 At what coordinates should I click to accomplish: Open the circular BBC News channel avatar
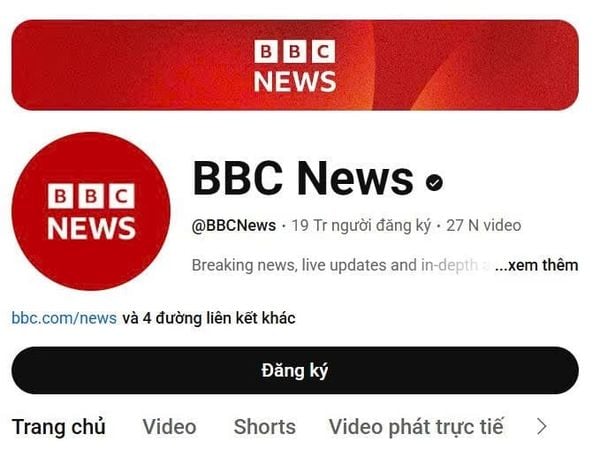(x=91, y=211)
